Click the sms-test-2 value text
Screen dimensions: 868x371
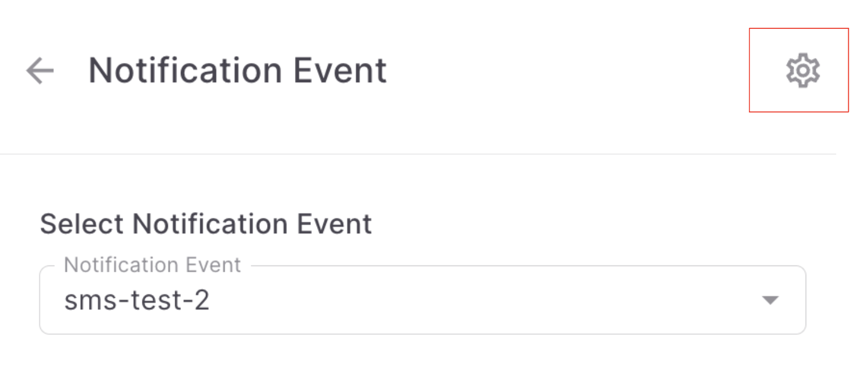point(137,300)
